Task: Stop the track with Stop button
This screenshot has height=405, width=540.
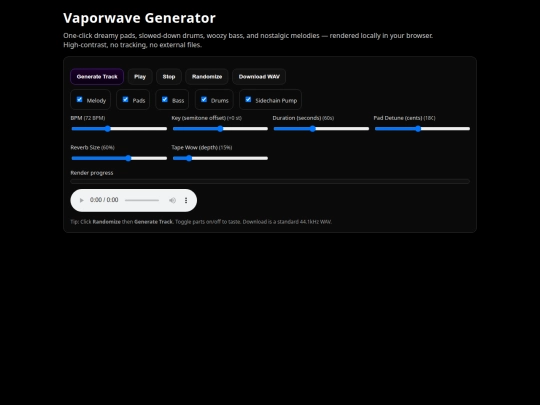Action: point(169,76)
